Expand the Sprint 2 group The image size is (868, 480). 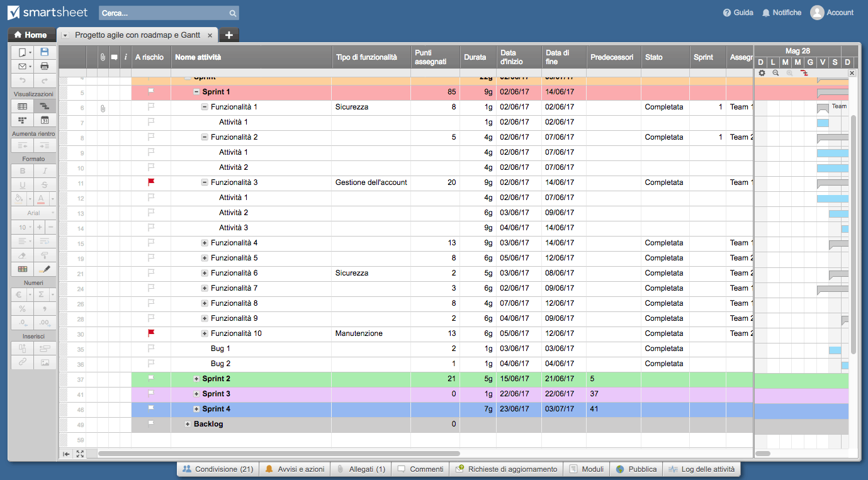(x=196, y=379)
